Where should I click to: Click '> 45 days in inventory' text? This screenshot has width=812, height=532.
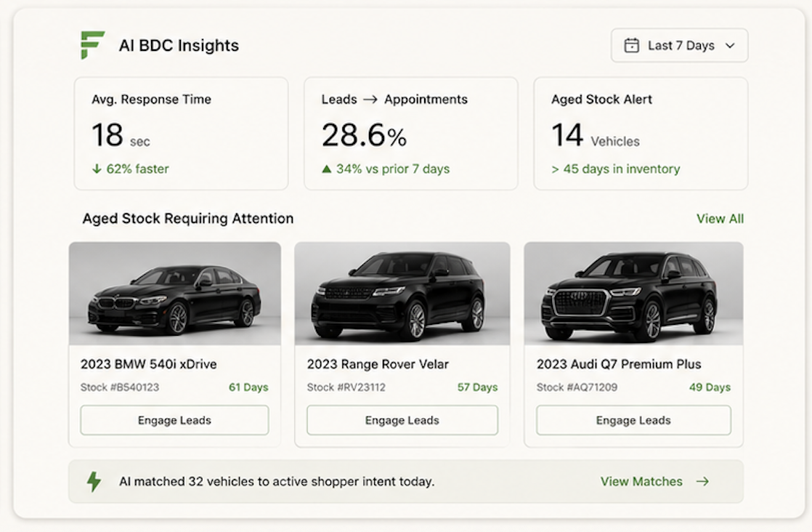[616, 169]
